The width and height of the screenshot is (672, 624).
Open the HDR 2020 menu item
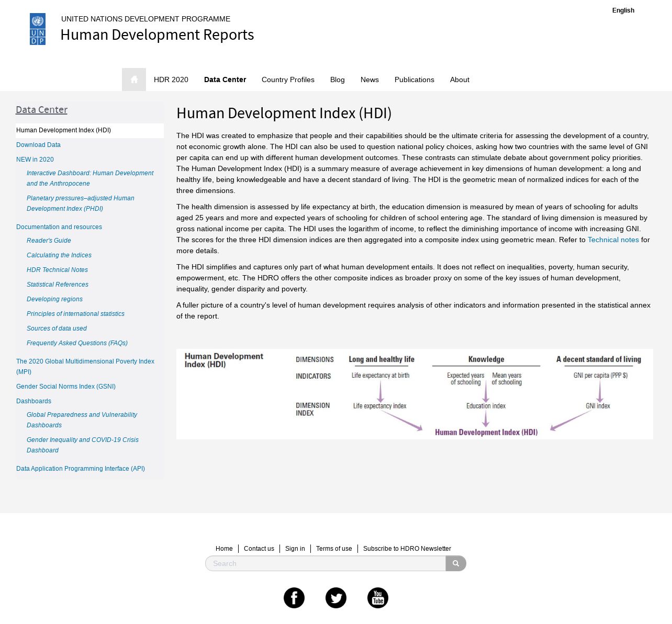click(171, 80)
